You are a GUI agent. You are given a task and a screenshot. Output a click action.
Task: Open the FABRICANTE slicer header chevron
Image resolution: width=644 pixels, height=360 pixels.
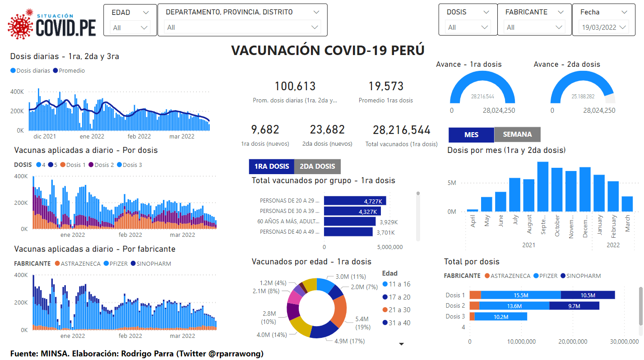tap(561, 12)
